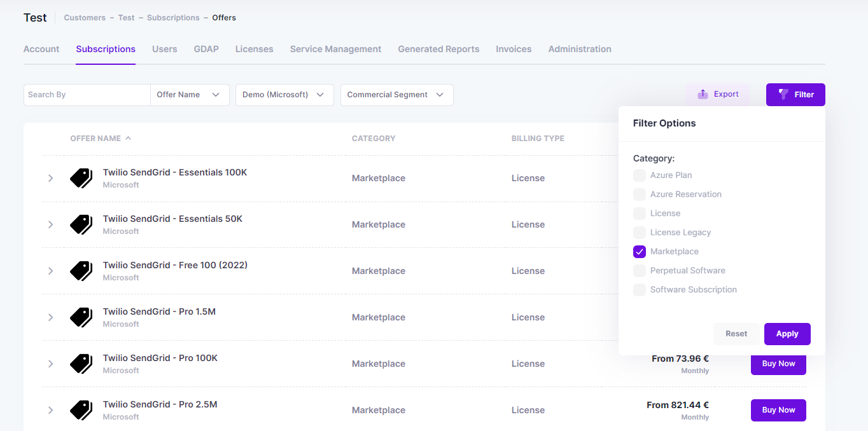Screen dimensions: 868x431
Task: Select the Twilio SendGrid - Pro 1.5M name
Action: 159,311
